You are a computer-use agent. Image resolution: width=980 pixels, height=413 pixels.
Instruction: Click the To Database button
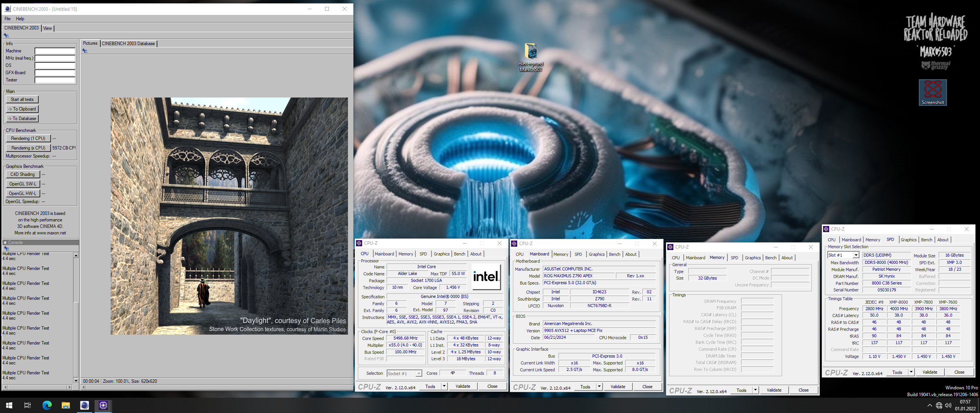tap(22, 119)
